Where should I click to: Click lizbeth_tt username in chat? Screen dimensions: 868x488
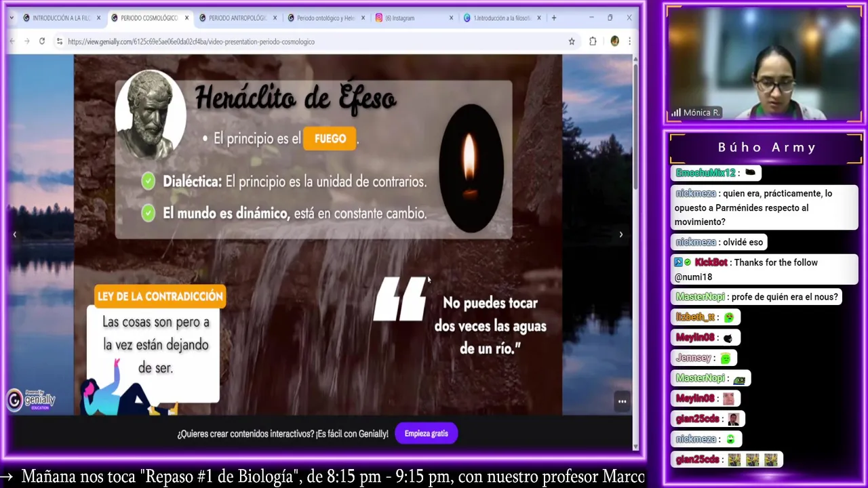(695, 317)
